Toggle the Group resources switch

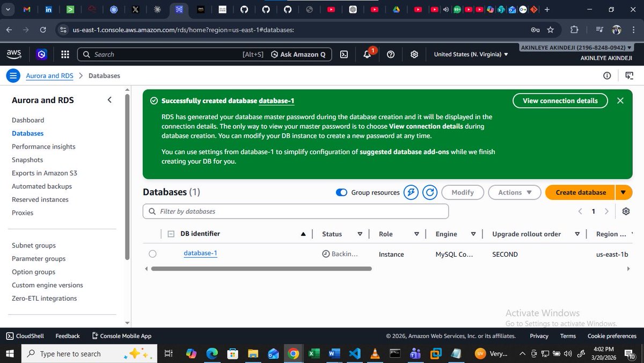point(341,192)
